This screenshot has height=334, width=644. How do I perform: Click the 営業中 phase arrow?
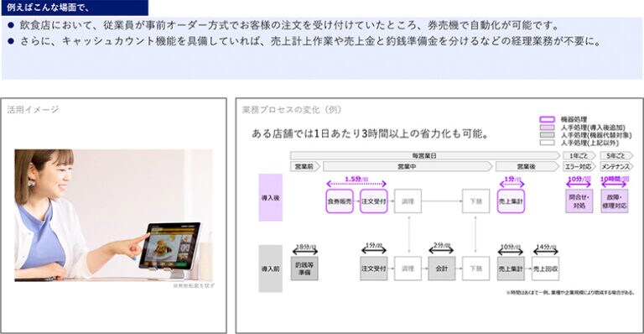pos(408,166)
